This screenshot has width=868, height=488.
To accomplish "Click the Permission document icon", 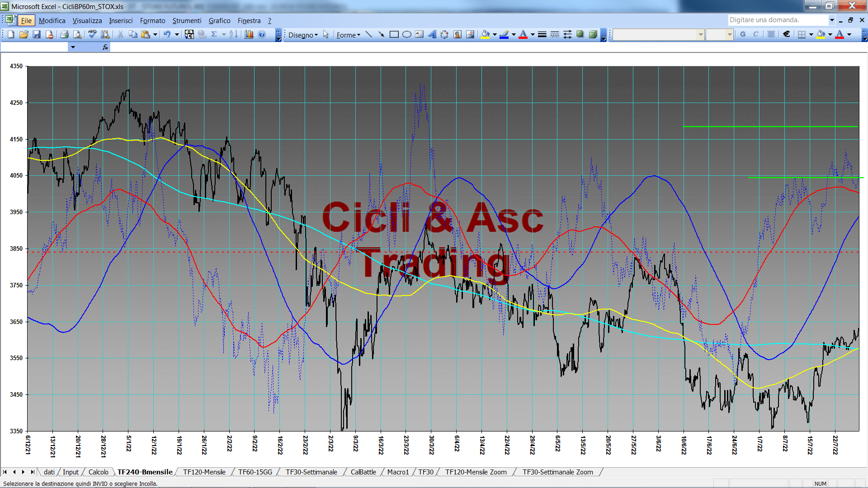I will tap(49, 34).
